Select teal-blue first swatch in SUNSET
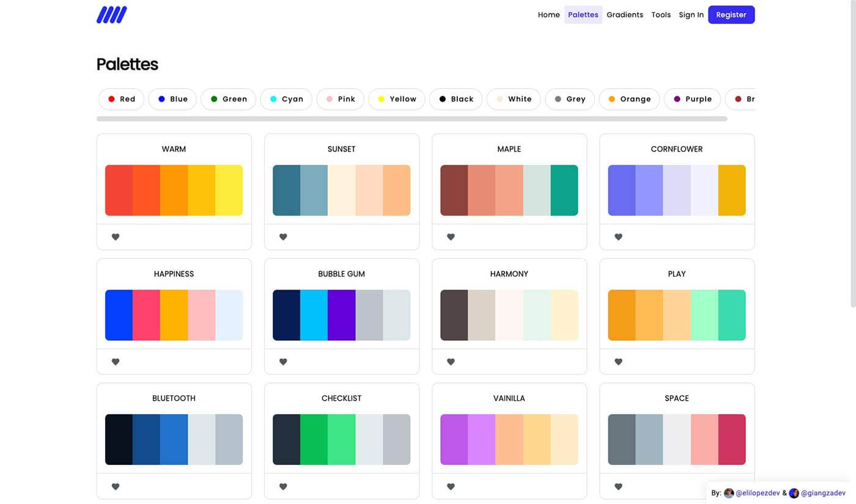This screenshot has width=856, height=504. (x=286, y=190)
